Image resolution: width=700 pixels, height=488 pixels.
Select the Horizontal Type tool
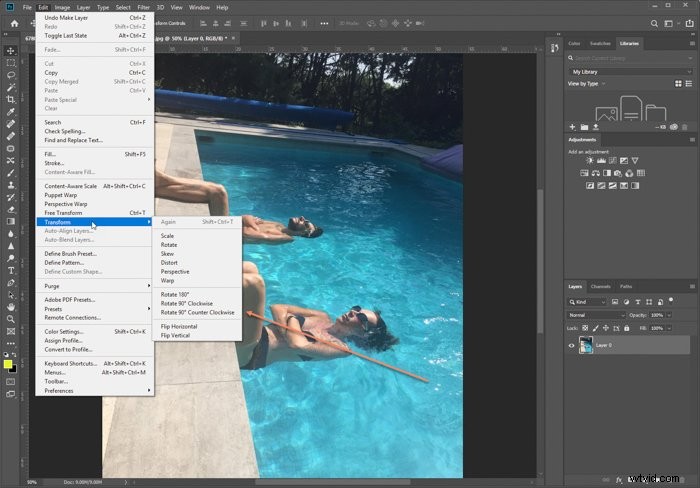[x=11, y=271]
